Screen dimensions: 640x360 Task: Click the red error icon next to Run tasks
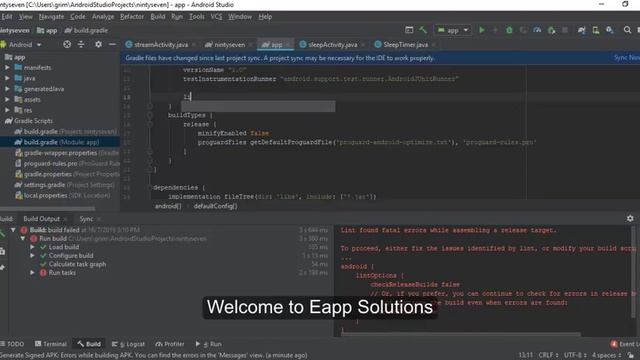pos(43,273)
